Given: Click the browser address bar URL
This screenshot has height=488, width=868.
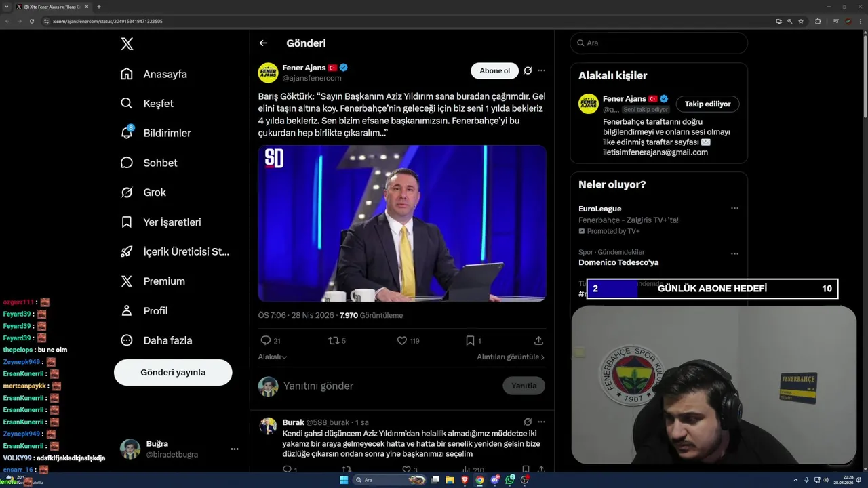Looking at the screenshot, I should coord(108,21).
